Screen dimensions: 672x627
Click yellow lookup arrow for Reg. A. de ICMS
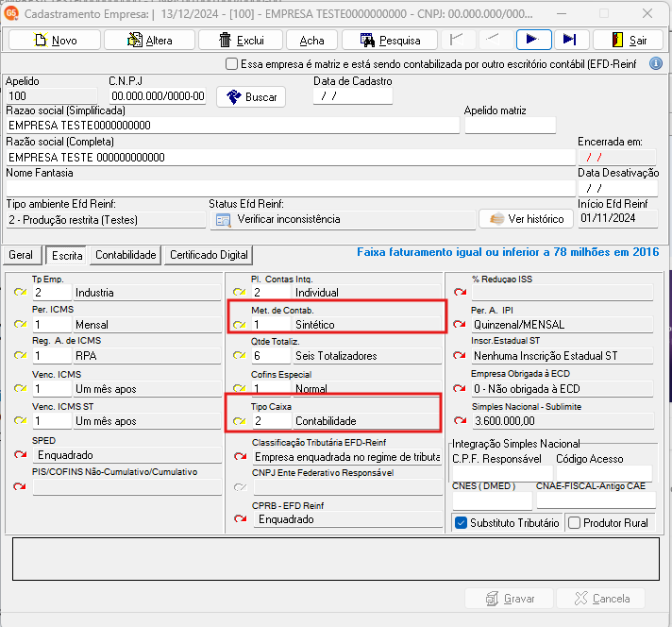20,355
